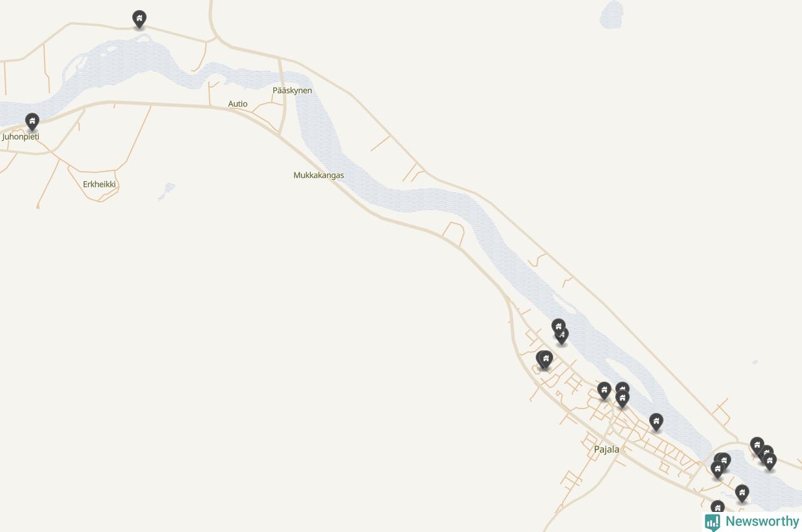802x532 pixels.
Task: Click the house marker on the riverbank east of Pajala center
Action: [x=656, y=423]
